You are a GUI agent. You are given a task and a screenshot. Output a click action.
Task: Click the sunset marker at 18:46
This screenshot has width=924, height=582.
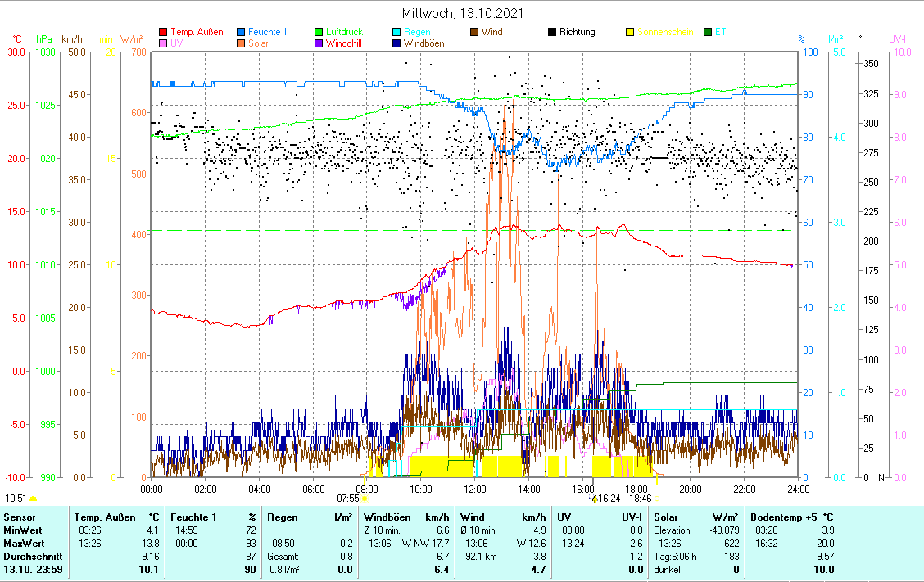(x=657, y=498)
